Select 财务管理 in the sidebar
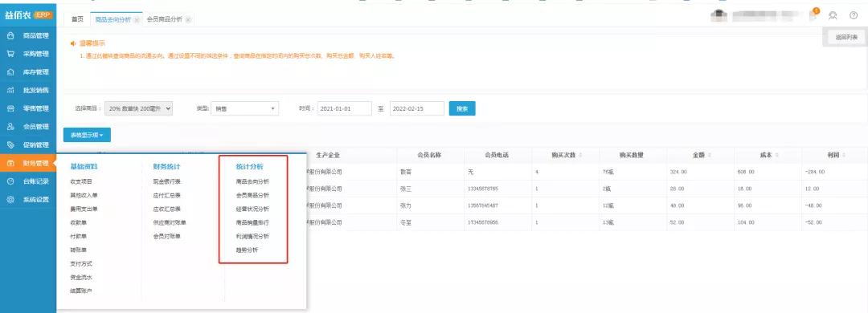The height and width of the screenshot is (313, 868). [x=28, y=163]
